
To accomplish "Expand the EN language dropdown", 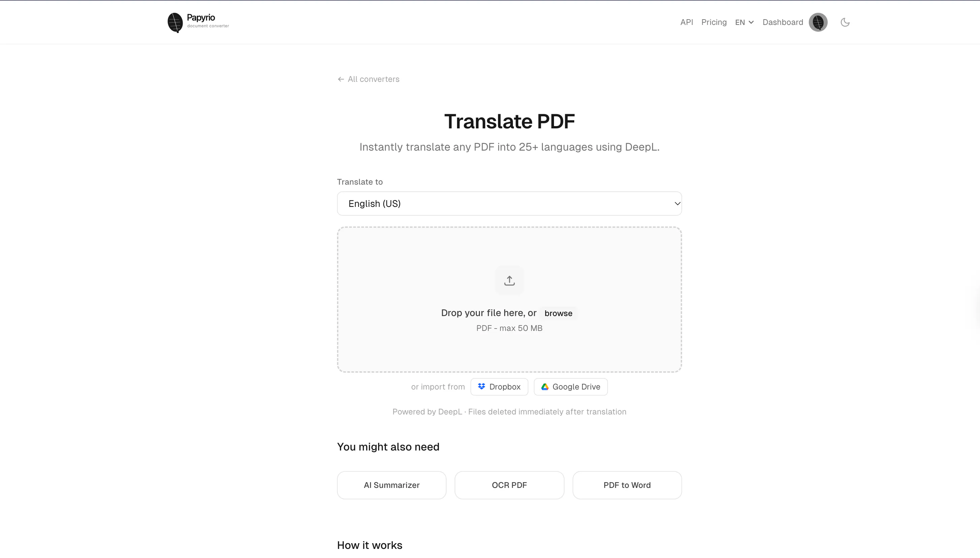I will (x=744, y=22).
